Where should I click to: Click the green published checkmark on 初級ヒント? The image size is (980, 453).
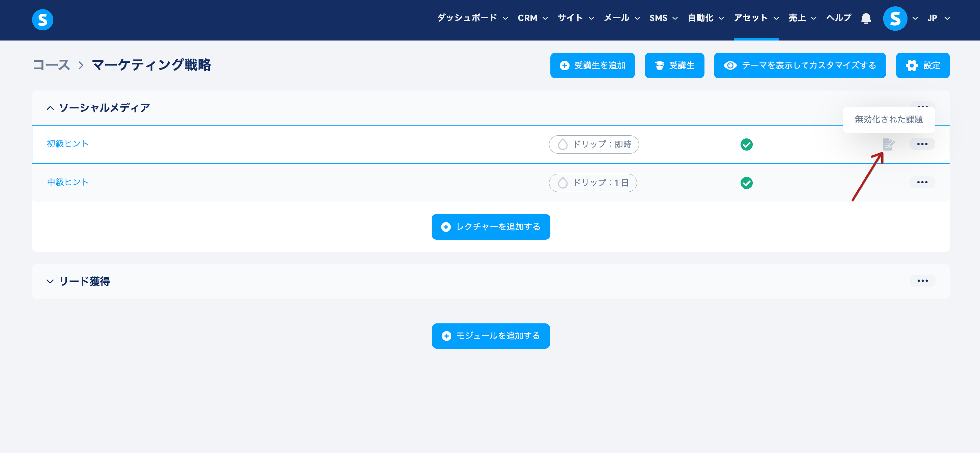(746, 145)
